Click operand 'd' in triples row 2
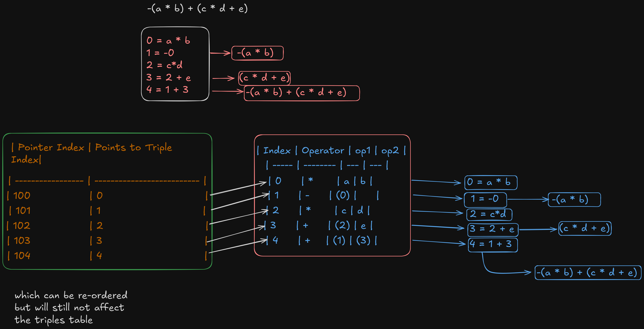The height and width of the screenshot is (329, 644). point(360,210)
